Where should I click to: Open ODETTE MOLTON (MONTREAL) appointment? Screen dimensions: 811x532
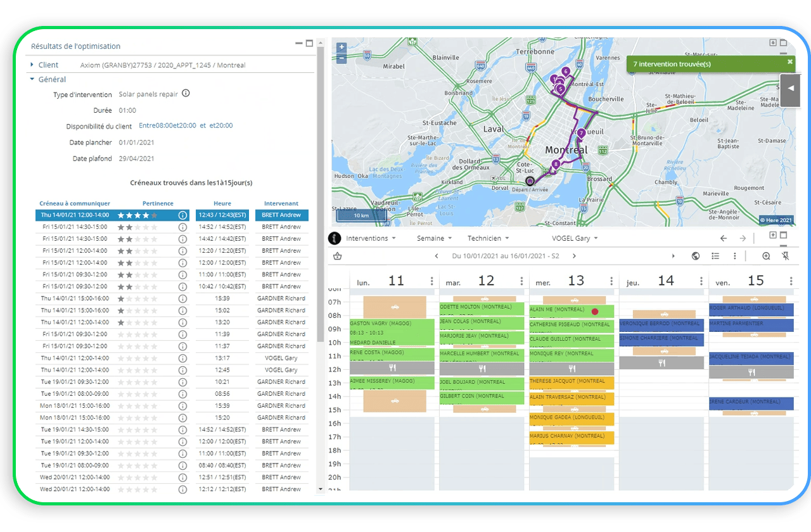482,310
